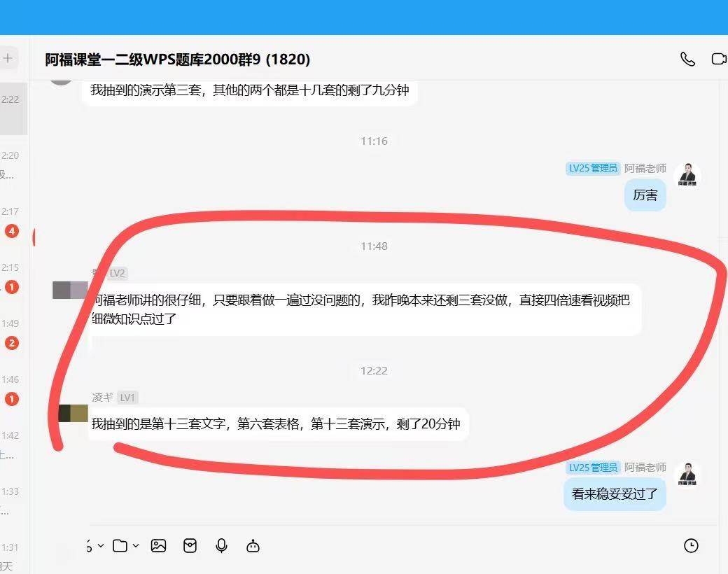Click the 看来稳妥妥过了 message bubble
Screen dimensions: 728x574
[615, 494]
